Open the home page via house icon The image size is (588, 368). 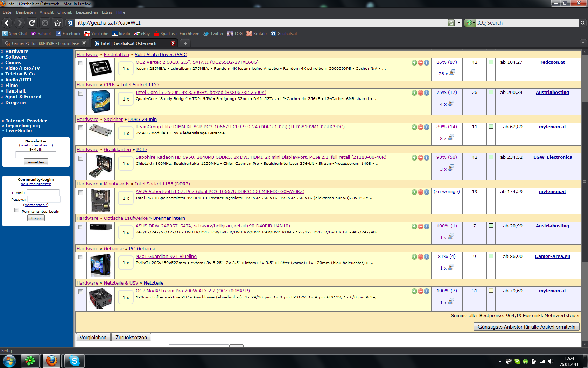point(57,23)
